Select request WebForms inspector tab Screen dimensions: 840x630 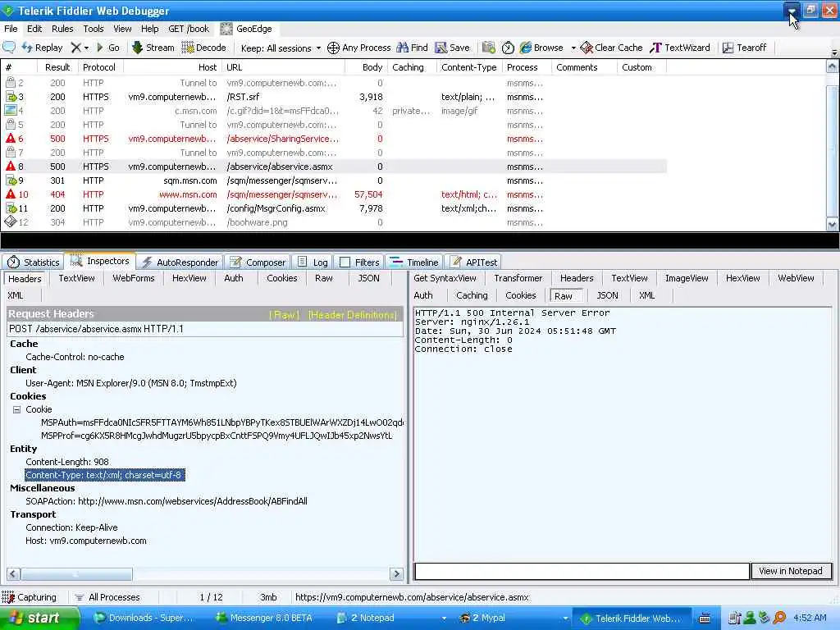click(134, 279)
